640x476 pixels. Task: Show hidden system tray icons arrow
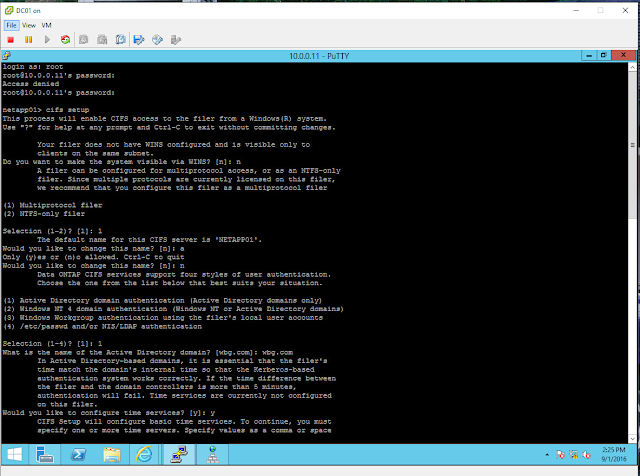coord(547,454)
